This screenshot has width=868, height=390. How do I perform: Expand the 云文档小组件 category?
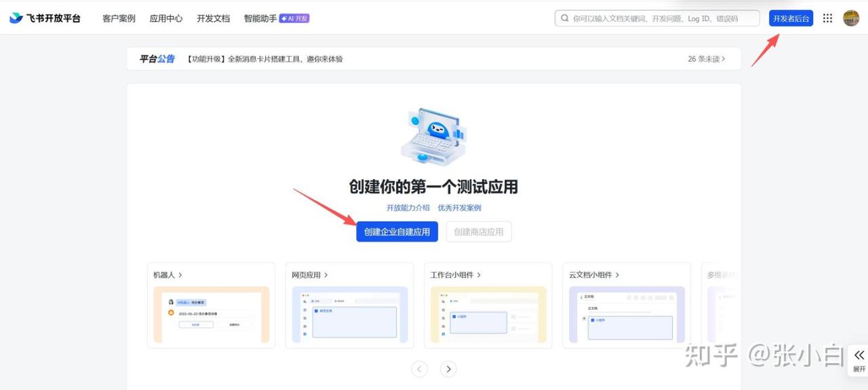(x=594, y=275)
